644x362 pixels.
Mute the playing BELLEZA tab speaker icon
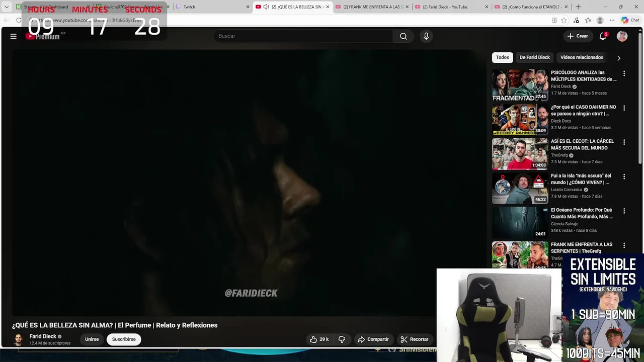tap(266, 7)
